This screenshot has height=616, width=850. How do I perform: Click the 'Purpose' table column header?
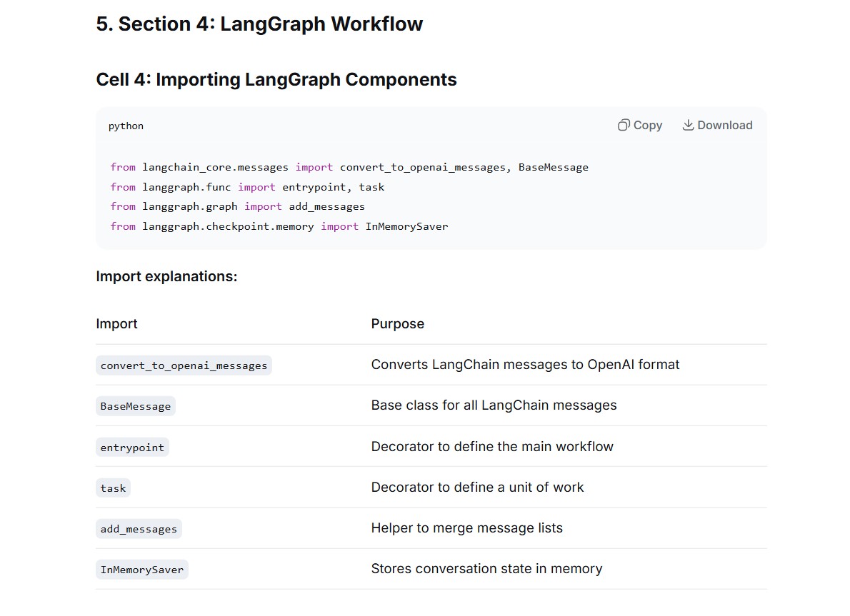(397, 324)
